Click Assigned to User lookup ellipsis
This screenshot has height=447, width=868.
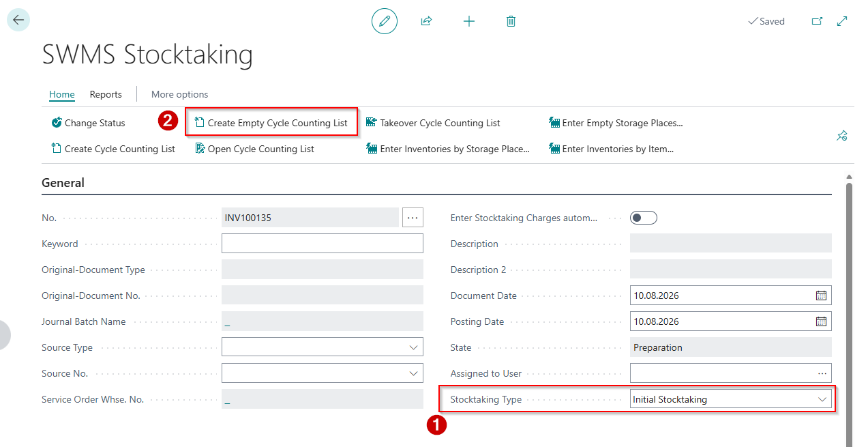coord(822,373)
